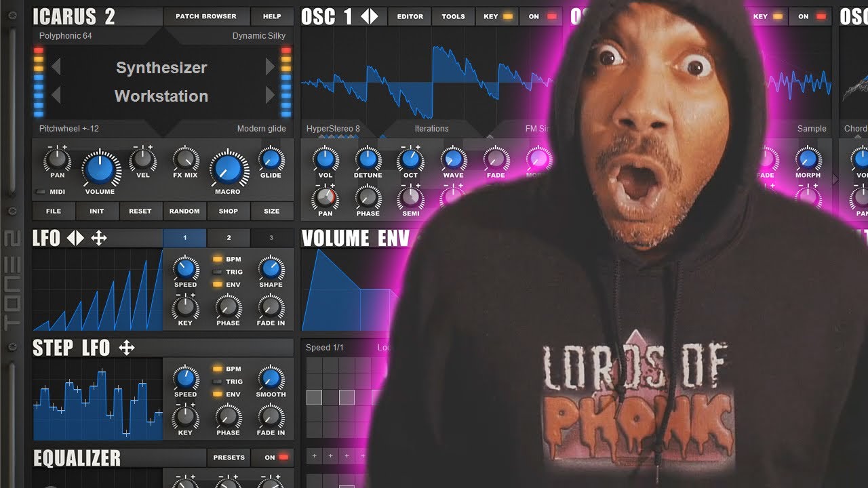Open the OSC 1 TOOLS menu
The height and width of the screenshot is (488, 868).
click(454, 16)
